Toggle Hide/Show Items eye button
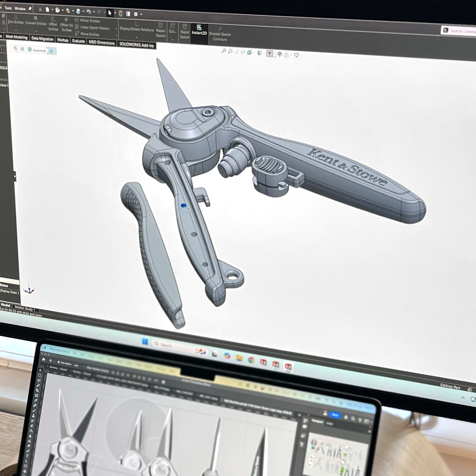This screenshot has height=476, width=476. point(270,54)
